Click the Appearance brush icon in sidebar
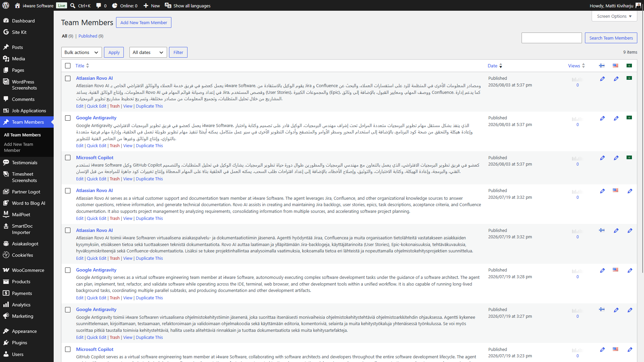644x362 pixels. [6, 331]
